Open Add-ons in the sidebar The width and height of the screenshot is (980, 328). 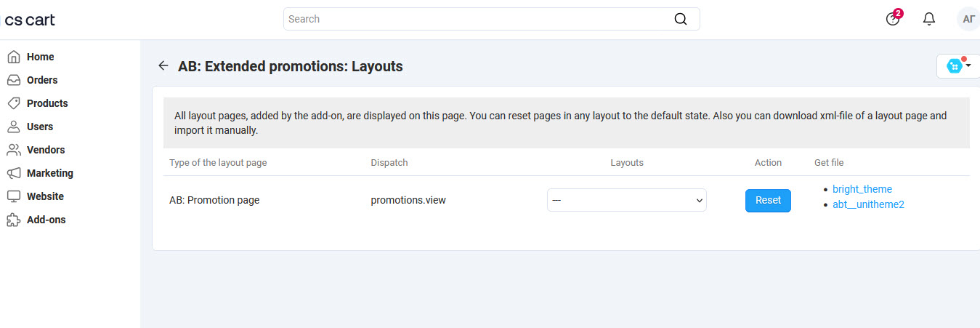[46, 220]
